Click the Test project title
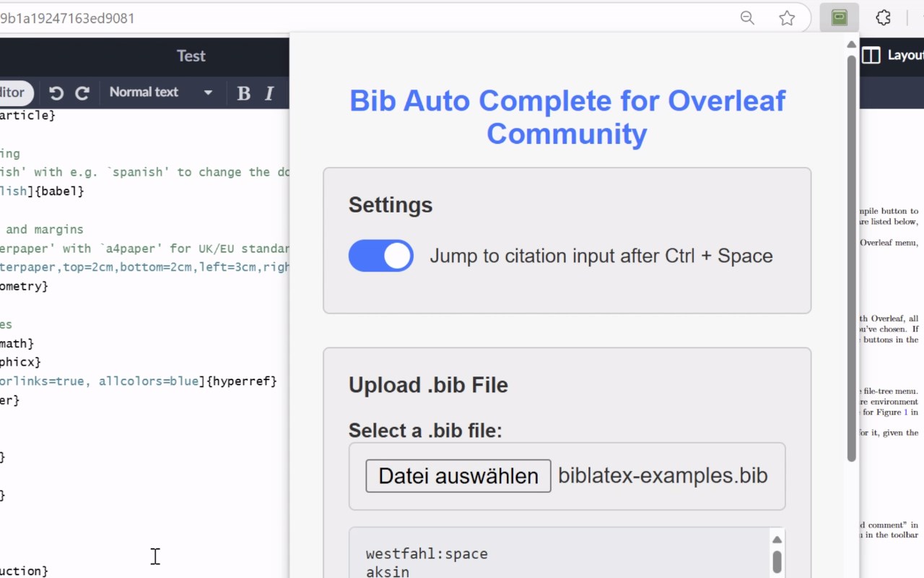This screenshot has width=924, height=578. [191, 56]
